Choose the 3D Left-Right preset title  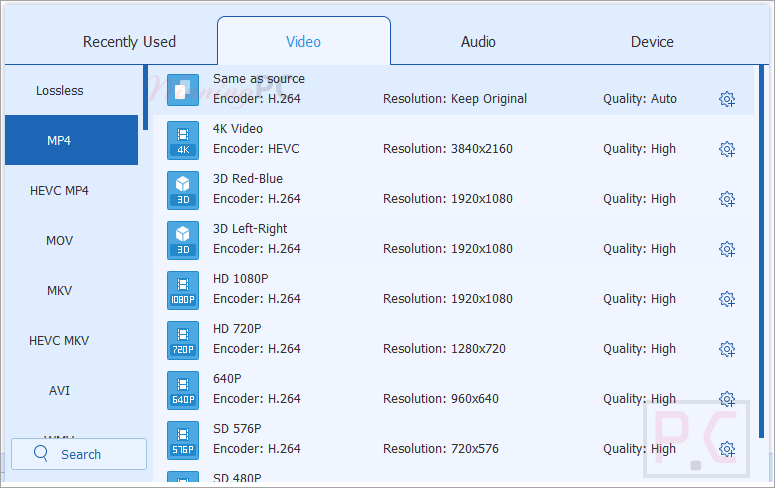(250, 228)
